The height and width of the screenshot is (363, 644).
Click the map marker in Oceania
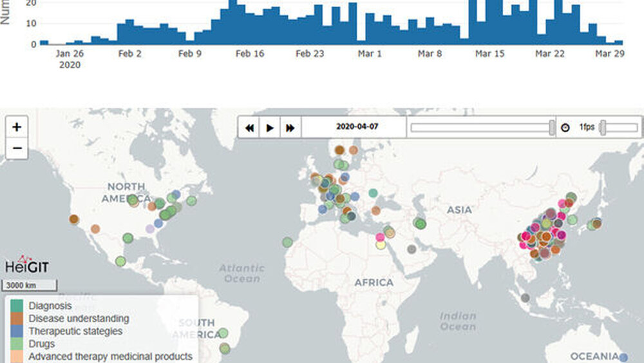point(623,357)
